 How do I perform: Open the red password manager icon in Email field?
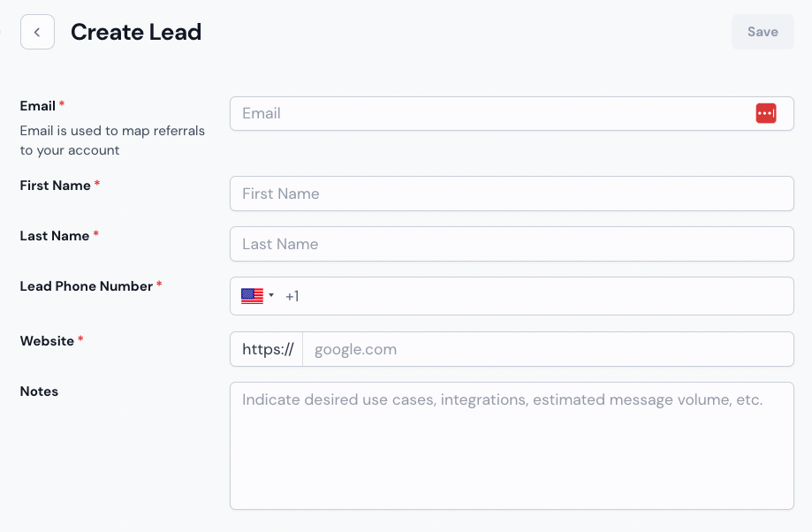pyautogui.click(x=766, y=113)
